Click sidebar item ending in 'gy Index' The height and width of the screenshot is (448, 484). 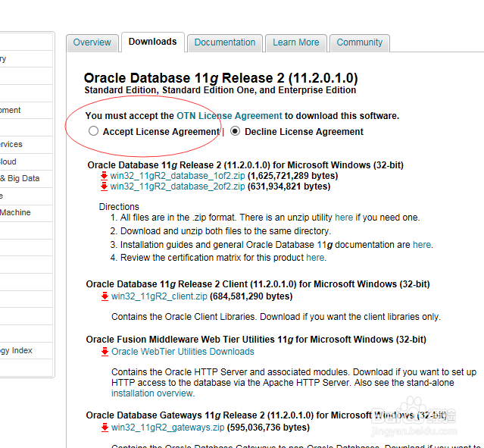pos(16,350)
